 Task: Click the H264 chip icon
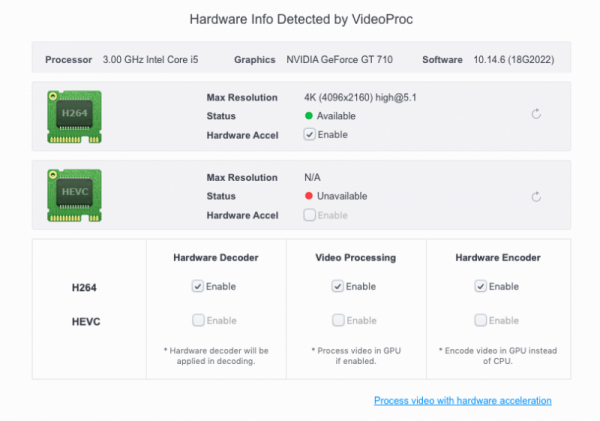click(75, 115)
